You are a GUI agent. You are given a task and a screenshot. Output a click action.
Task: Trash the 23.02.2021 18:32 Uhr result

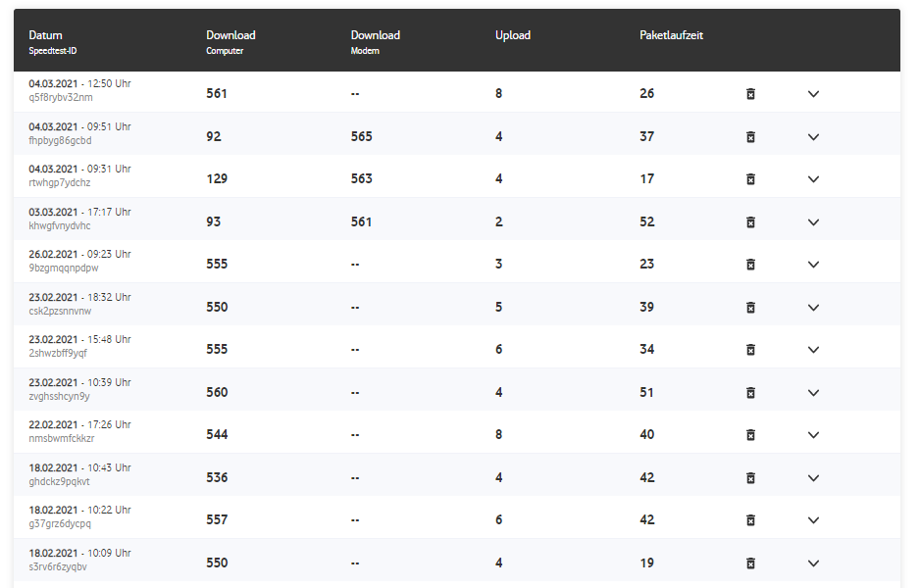[x=750, y=307]
